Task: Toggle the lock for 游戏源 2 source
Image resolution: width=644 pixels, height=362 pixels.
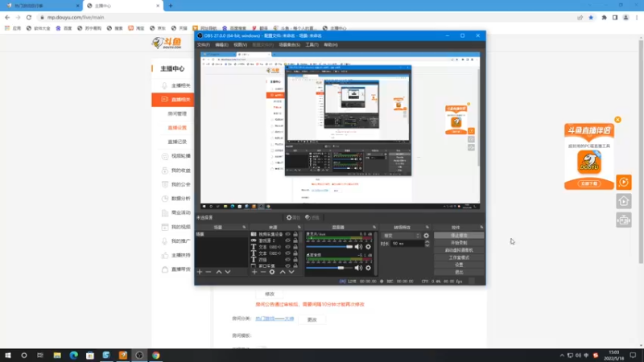Action: point(295,241)
